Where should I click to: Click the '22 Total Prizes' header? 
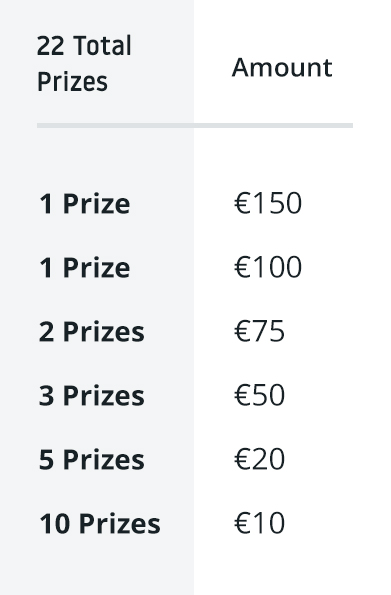tap(84, 63)
